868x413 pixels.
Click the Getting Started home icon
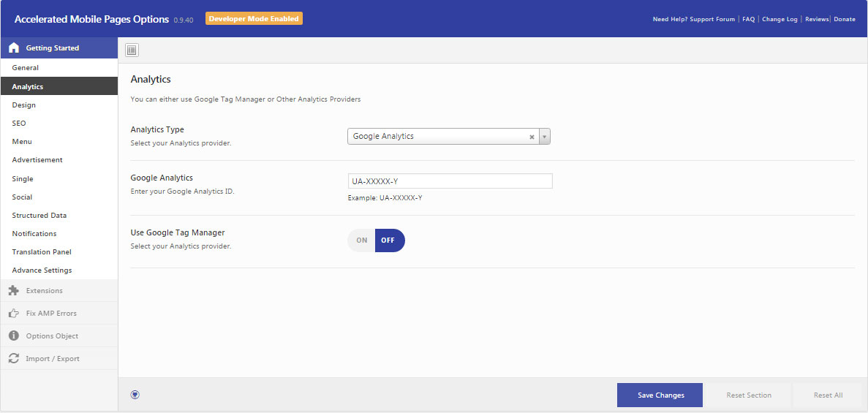(14, 48)
